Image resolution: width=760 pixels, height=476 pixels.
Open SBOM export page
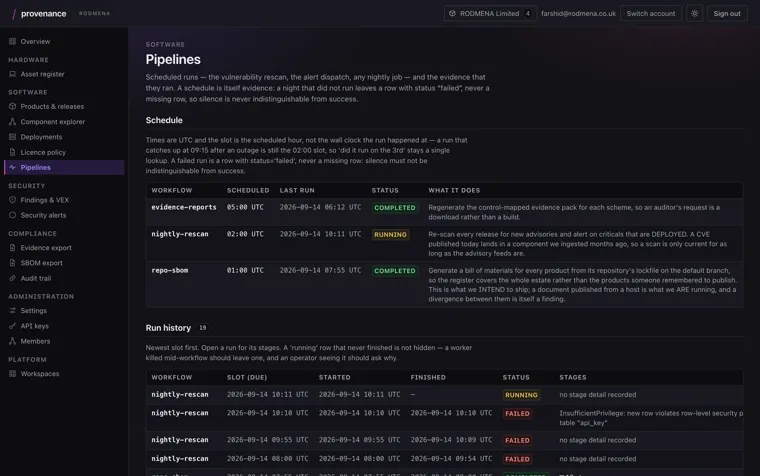[x=63, y=263]
